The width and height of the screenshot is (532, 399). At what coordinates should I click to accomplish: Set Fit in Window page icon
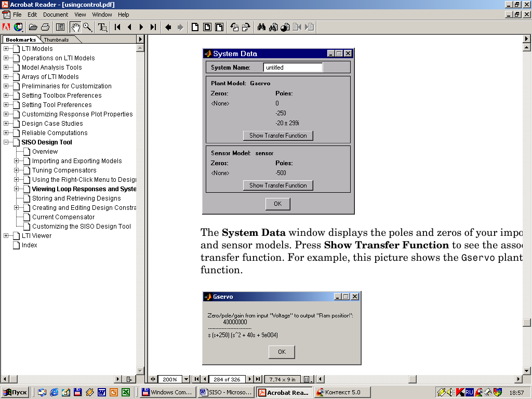click(x=207, y=27)
